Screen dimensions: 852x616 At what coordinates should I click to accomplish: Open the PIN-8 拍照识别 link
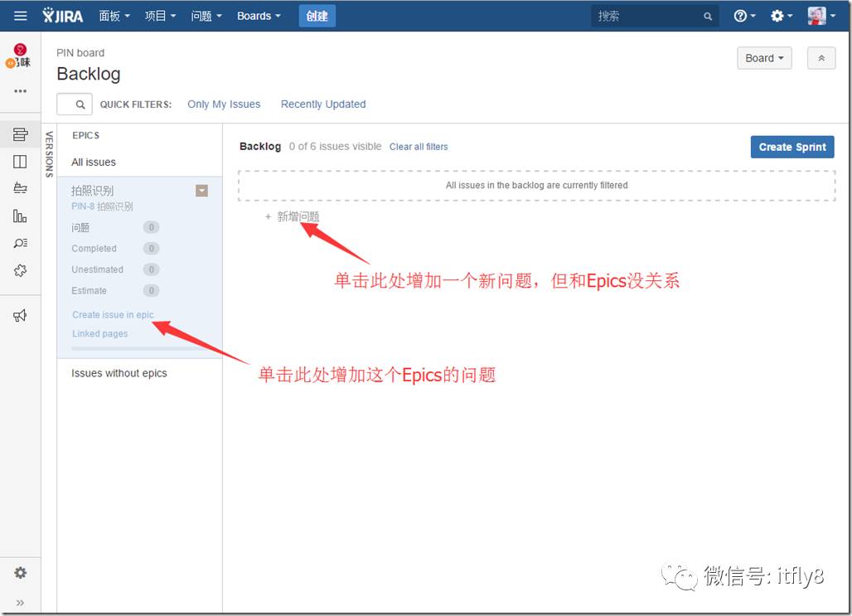click(102, 206)
